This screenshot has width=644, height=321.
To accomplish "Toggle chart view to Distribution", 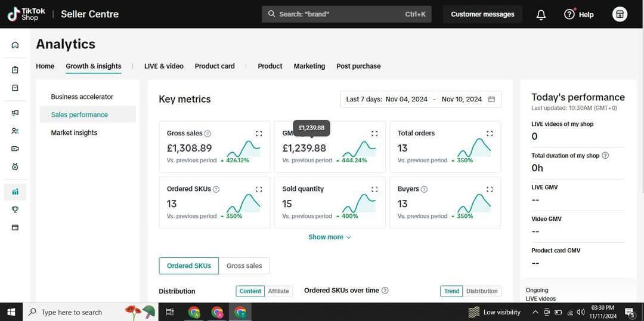I will point(481,291).
